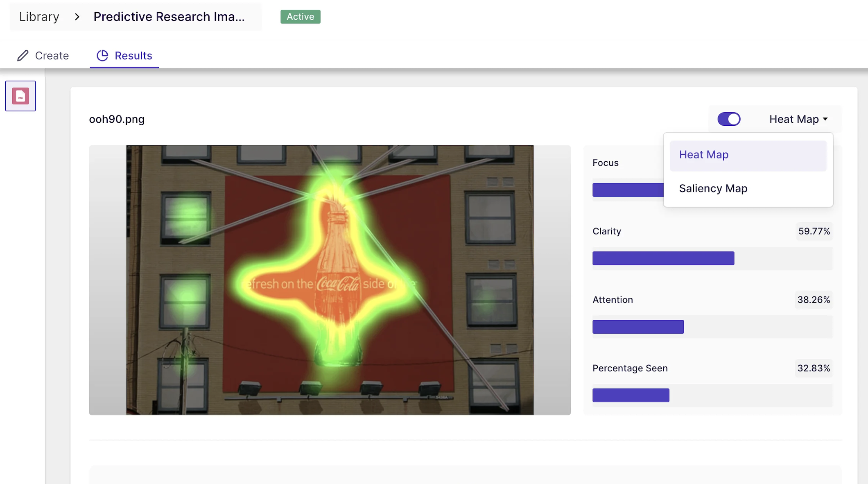
Task: Select the image file icon in sidebar
Action: click(x=20, y=96)
